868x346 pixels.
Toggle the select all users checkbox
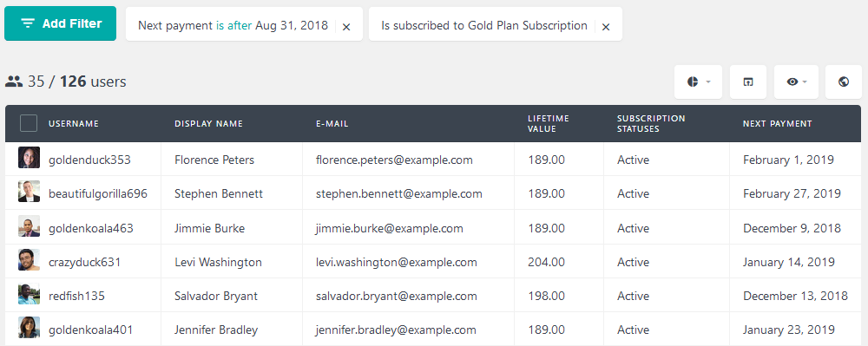pos(29,123)
